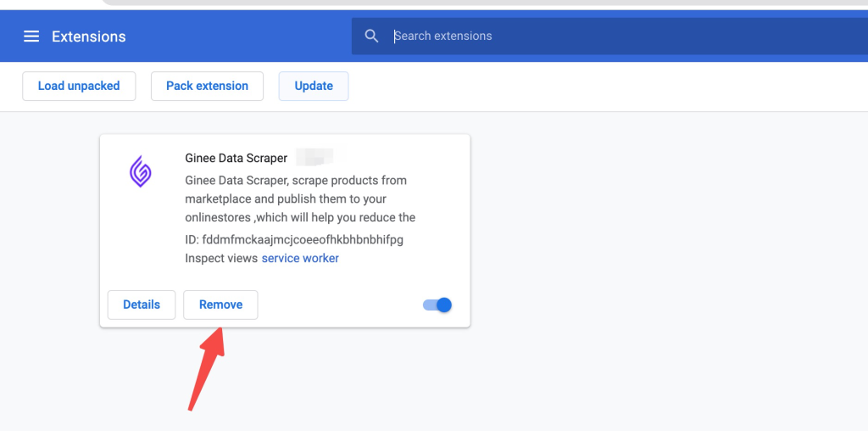Image resolution: width=868 pixels, height=431 pixels.
Task: Click the Ginee Data Scraper title text
Action: click(236, 158)
